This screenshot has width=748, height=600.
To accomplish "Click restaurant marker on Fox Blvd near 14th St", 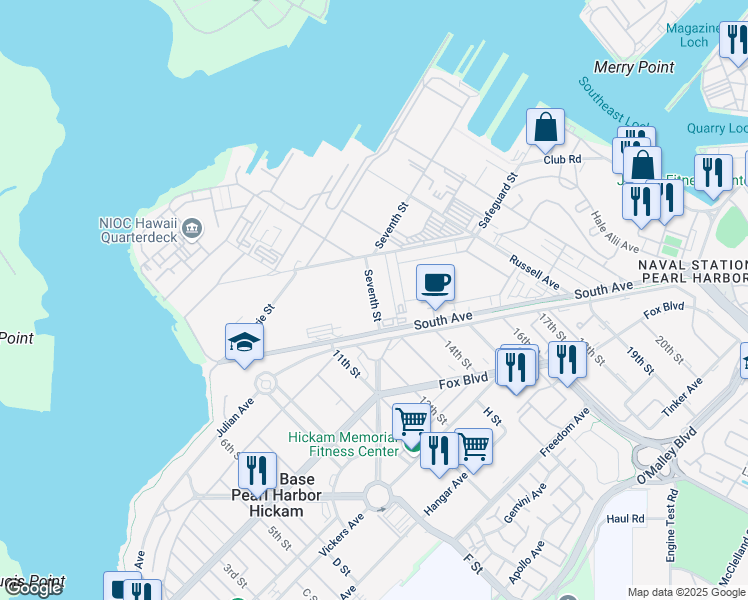I will point(516,369).
